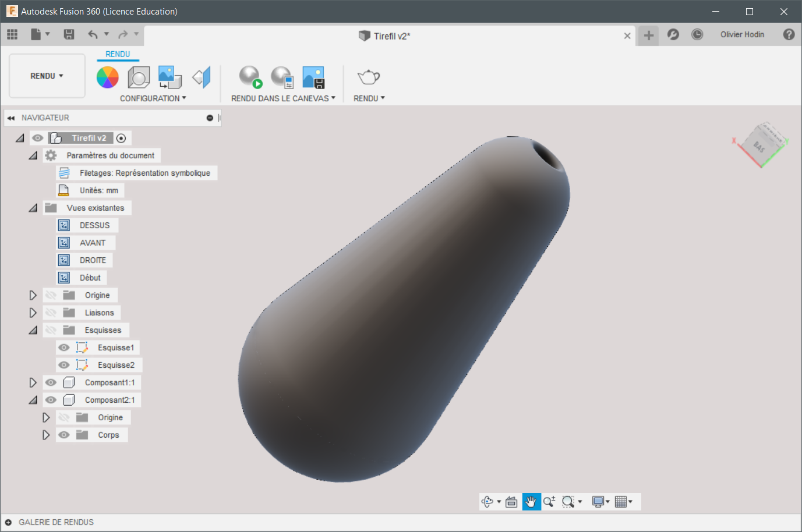This screenshot has height=532, width=802.
Task: Select the Decal image tool
Action: pyautogui.click(x=170, y=77)
